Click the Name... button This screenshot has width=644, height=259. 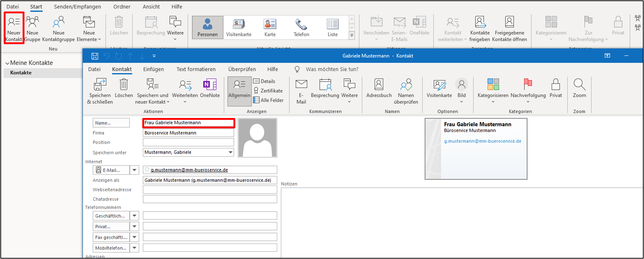click(111, 123)
